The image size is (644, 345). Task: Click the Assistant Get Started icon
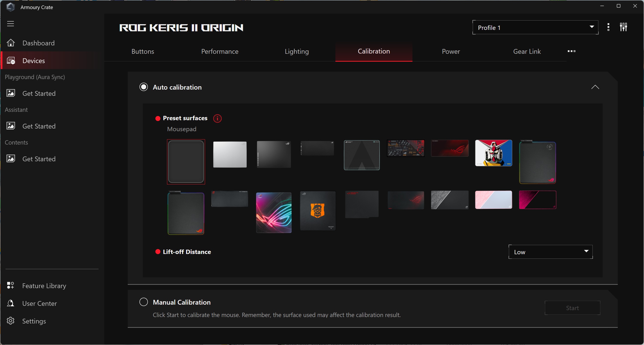[x=11, y=126]
